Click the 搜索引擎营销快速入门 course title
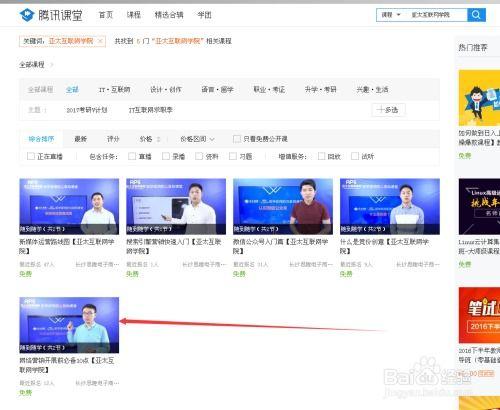Image resolution: width=500 pixels, height=410 pixels. 174,246
